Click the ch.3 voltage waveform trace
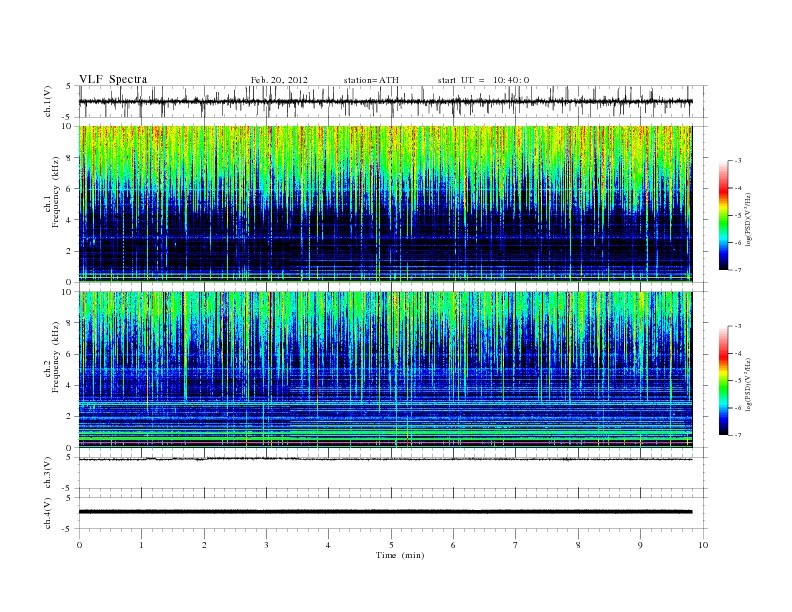The image size is (792, 612). coord(385,459)
